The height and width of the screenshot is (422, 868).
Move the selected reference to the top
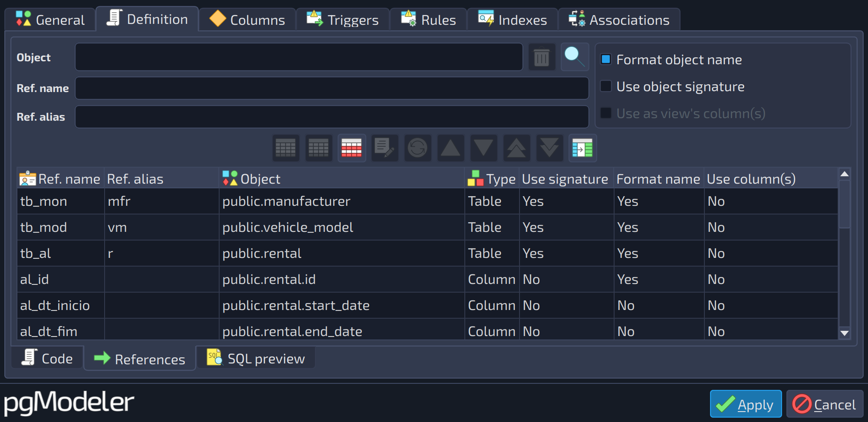pos(516,148)
